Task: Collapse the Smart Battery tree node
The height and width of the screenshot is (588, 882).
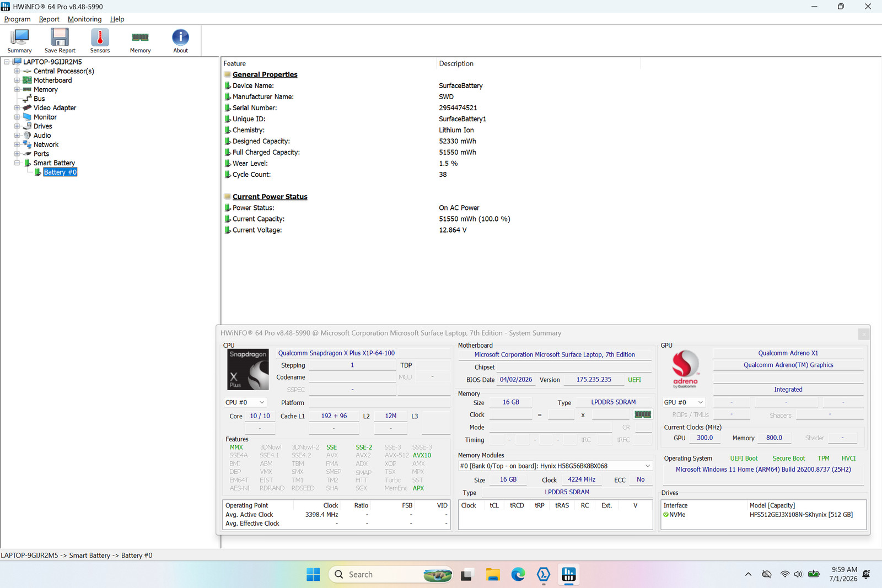Action: point(17,163)
